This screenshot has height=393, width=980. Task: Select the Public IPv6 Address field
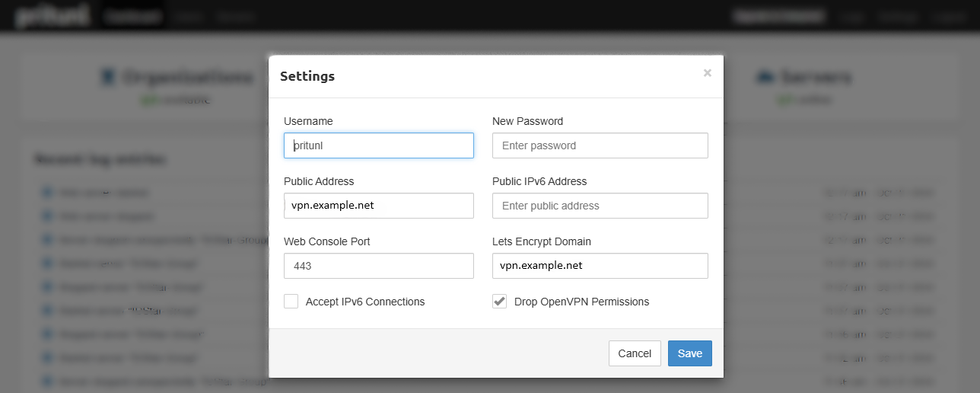(x=600, y=206)
